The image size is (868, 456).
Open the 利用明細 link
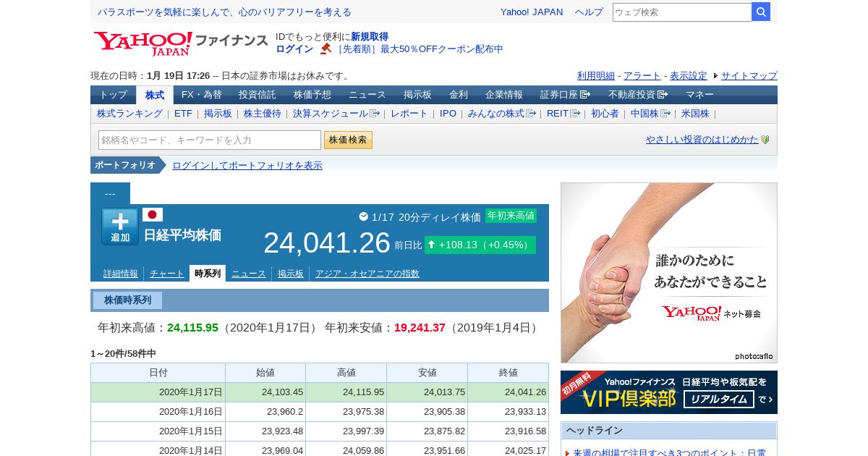pyautogui.click(x=596, y=75)
